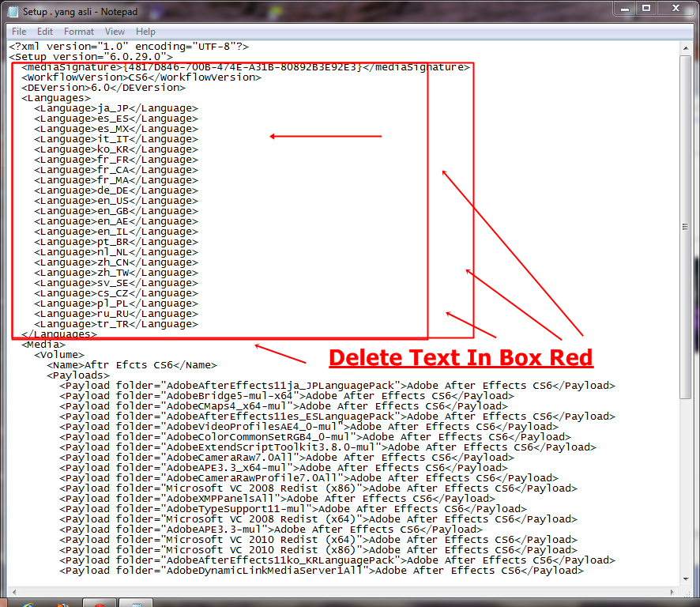This screenshot has width=700, height=607.
Task: Click the AdobeColorCommonSetRGB4_0-mul payload line
Action: (x=315, y=437)
